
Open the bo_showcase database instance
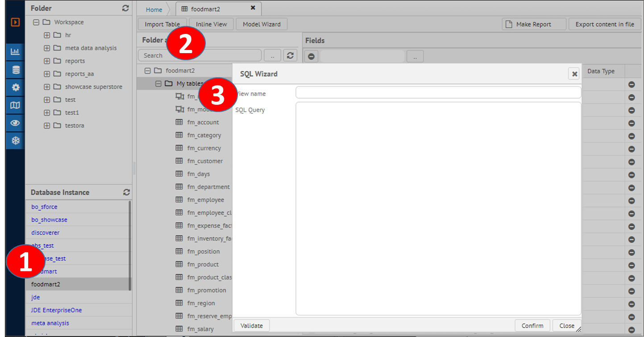pyautogui.click(x=49, y=220)
